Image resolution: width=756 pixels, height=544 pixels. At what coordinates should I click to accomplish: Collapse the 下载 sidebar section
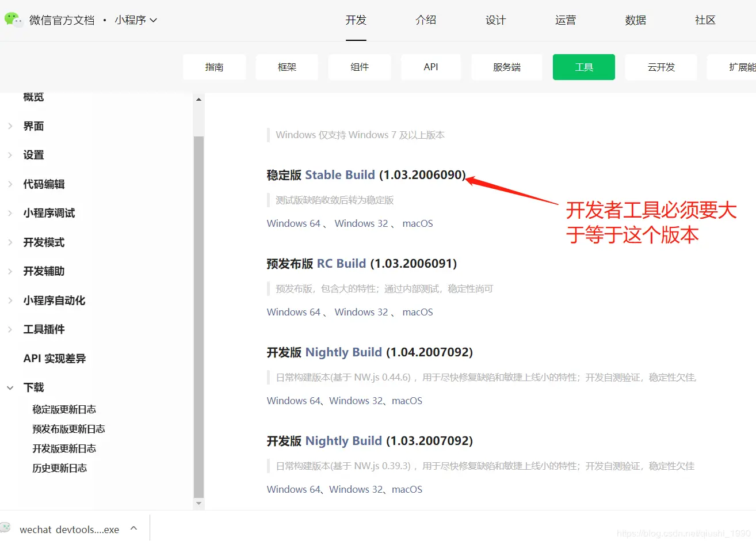pos(10,387)
